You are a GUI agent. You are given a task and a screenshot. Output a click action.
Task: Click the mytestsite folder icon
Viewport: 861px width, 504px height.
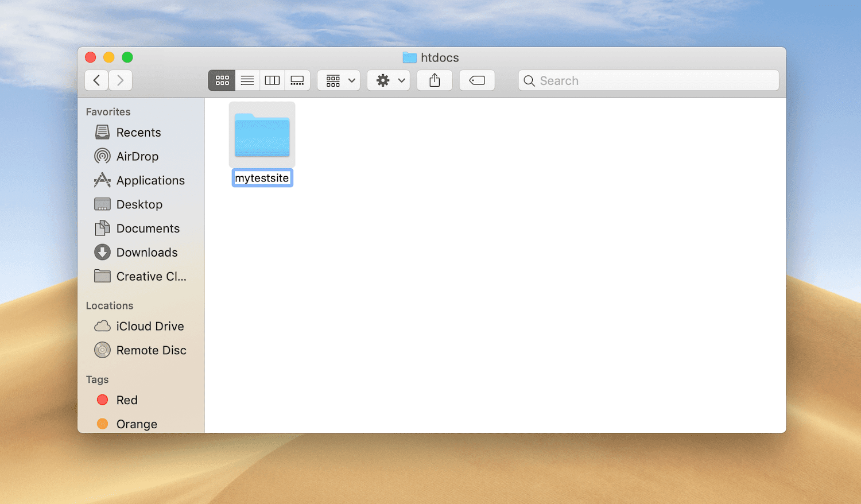(x=262, y=135)
